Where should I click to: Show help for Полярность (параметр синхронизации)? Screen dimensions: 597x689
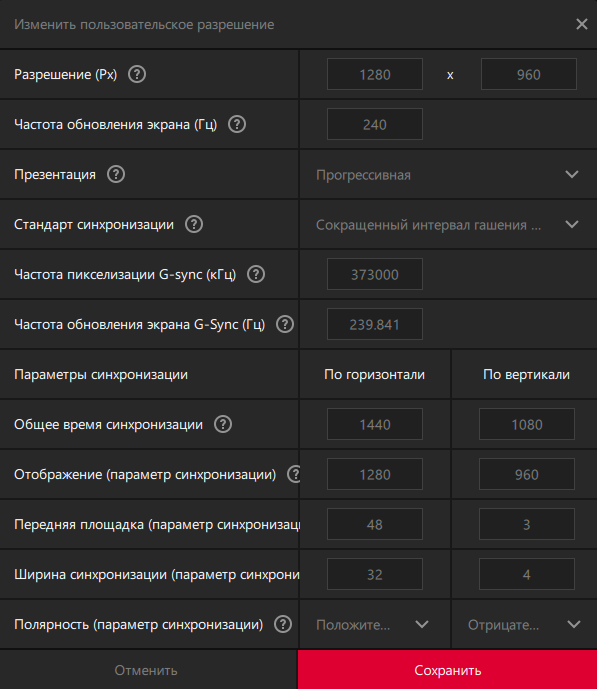[283, 624]
